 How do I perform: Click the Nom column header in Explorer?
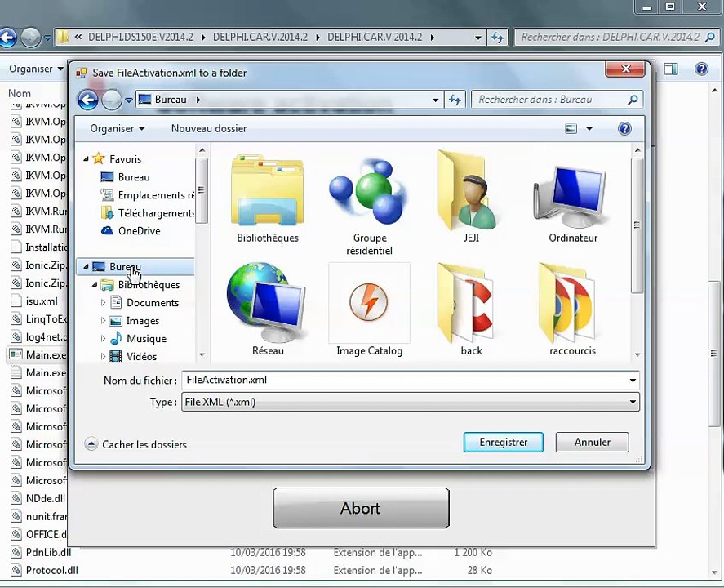(20, 93)
